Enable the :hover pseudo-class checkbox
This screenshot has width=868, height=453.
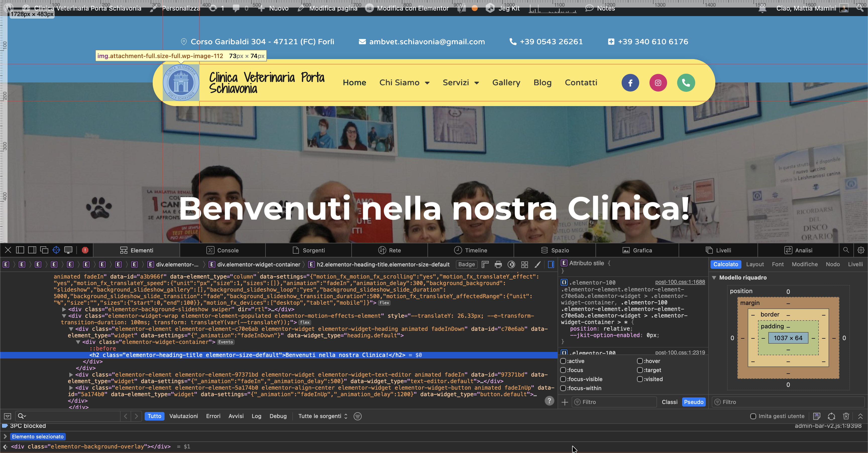click(640, 361)
